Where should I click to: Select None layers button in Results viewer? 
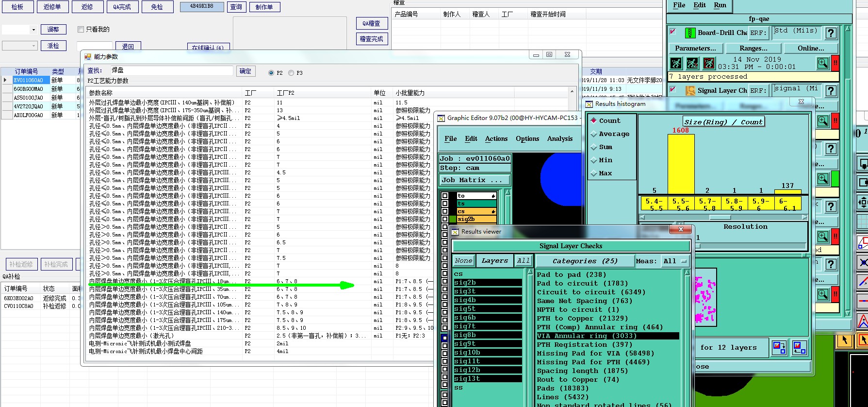pyautogui.click(x=463, y=261)
